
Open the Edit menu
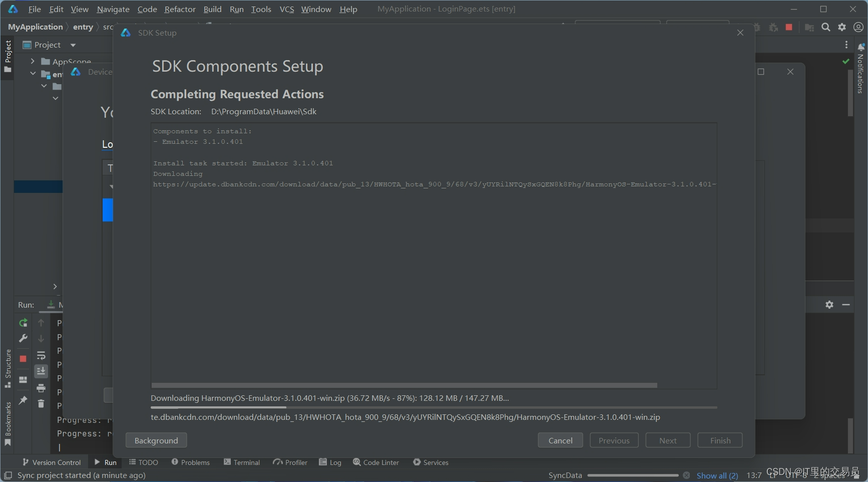coord(56,9)
